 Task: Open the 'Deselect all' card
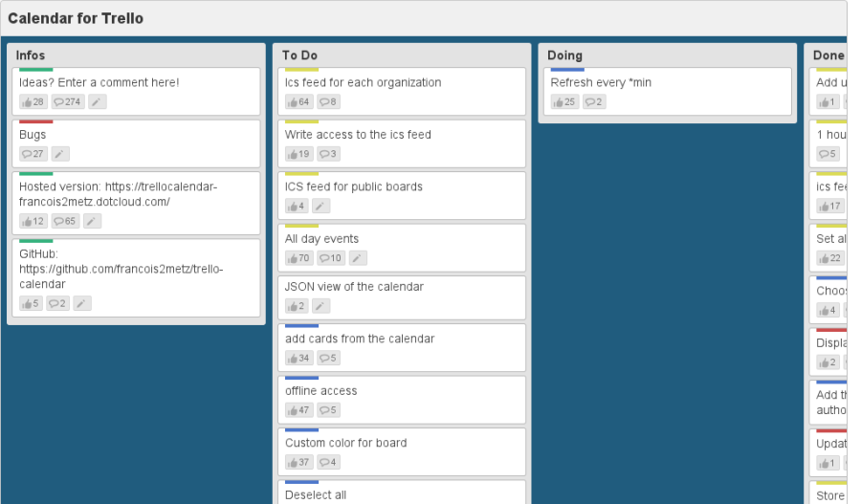pyautogui.click(x=402, y=493)
